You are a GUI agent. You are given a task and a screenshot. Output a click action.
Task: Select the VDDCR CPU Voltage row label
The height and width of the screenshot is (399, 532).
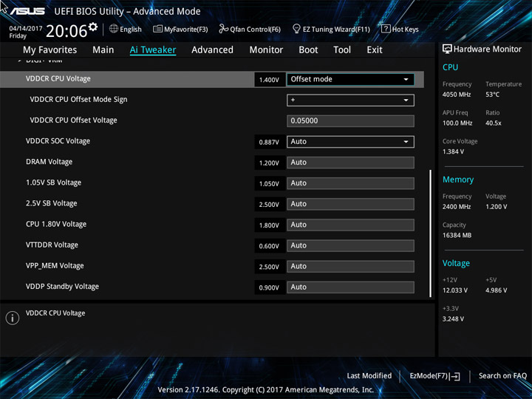(x=58, y=79)
